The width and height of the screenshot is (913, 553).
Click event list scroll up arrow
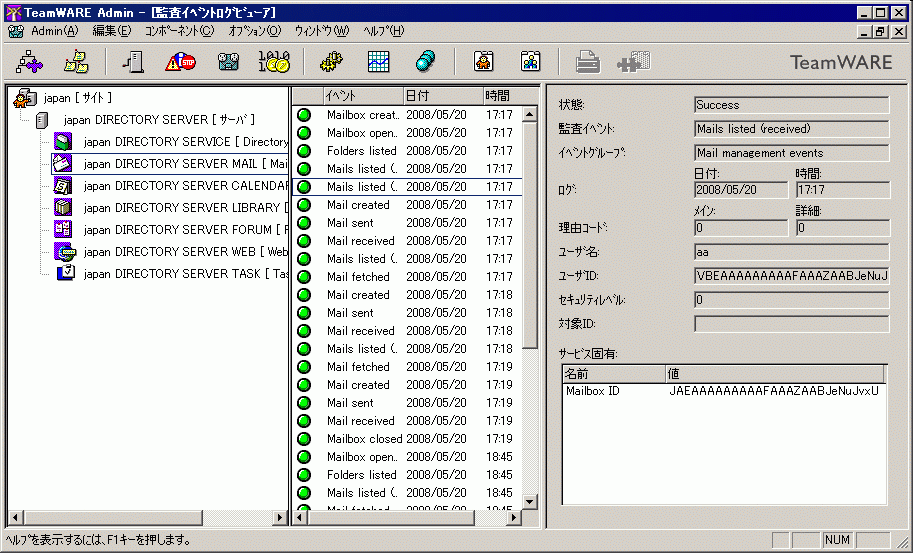pyautogui.click(x=529, y=114)
